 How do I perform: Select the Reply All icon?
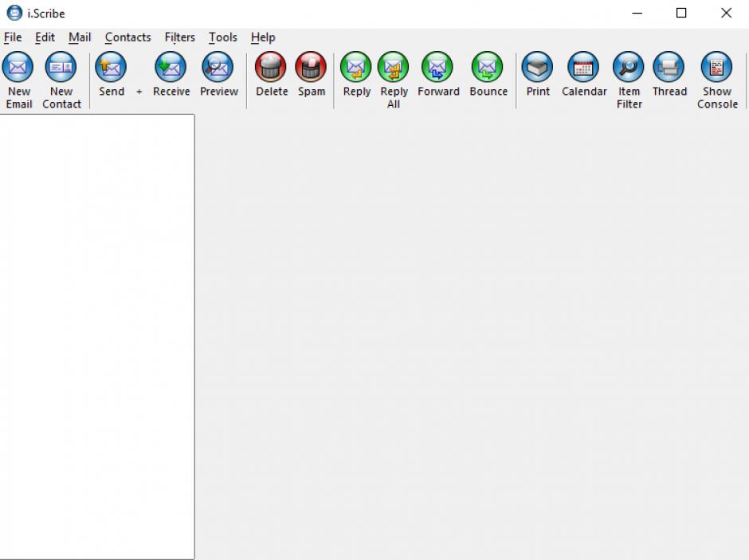[x=394, y=69]
